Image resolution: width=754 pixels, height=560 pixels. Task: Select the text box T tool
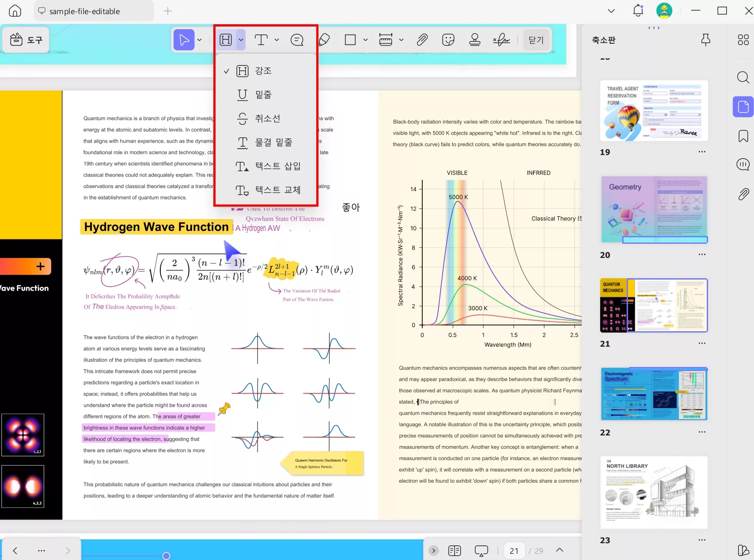[x=261, y=40]
